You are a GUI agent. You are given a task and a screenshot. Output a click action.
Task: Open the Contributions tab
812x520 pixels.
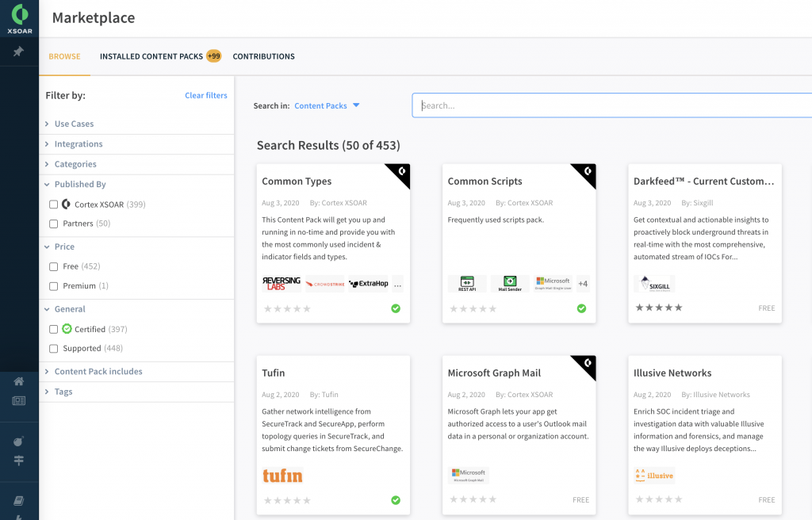(x=263, y=56)
